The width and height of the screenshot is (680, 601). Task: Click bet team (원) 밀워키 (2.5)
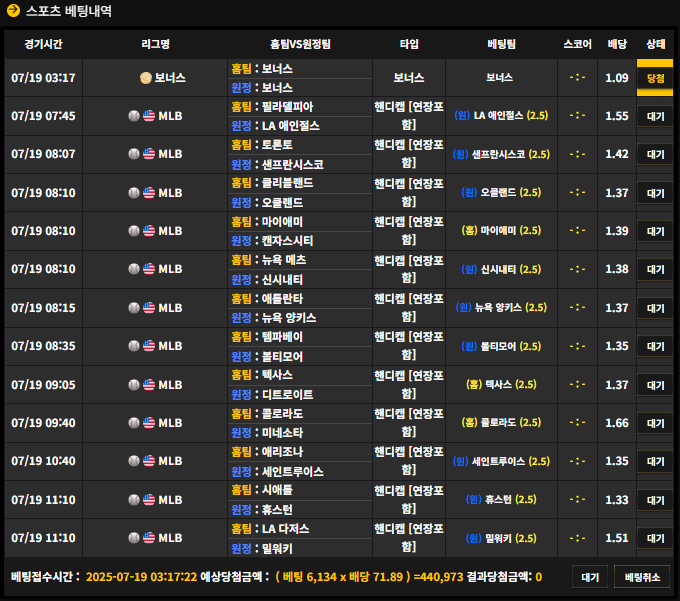point(501,539)
